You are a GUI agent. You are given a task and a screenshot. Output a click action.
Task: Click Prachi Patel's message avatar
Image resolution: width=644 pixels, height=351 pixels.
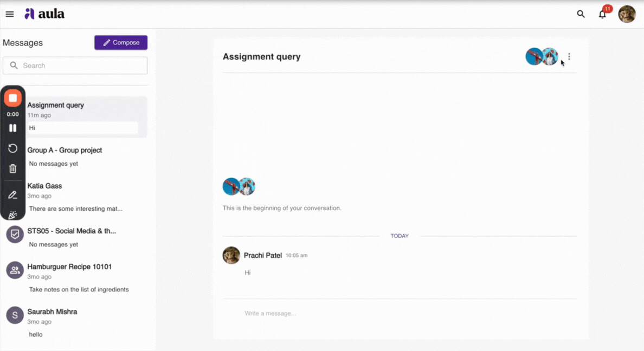[231, 255]
